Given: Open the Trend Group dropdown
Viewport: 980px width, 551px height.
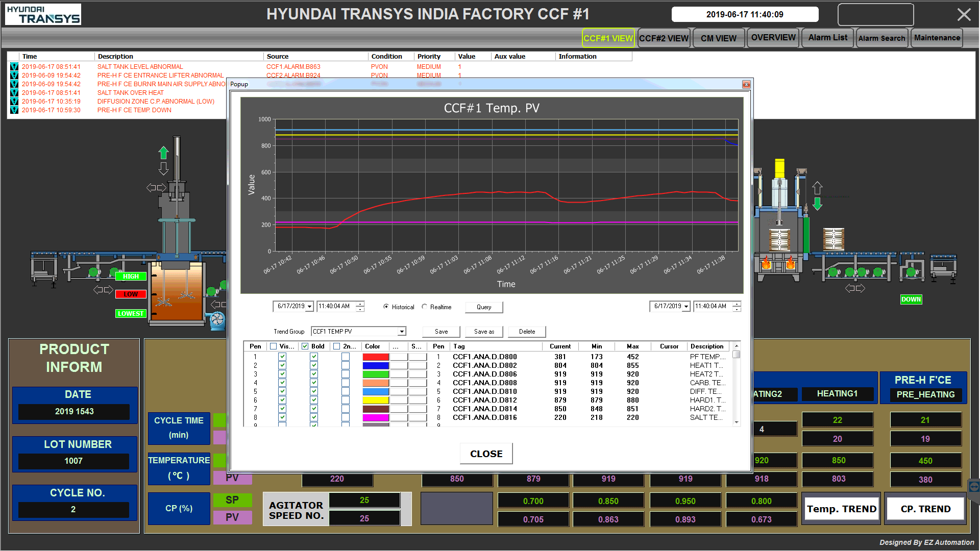Looking at the screenshot, I should point(402,331).
